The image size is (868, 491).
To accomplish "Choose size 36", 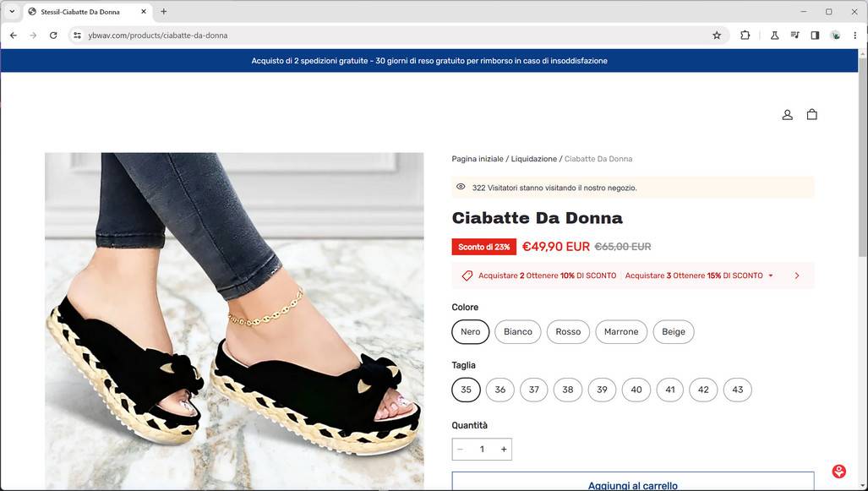I will coord(500,390).
